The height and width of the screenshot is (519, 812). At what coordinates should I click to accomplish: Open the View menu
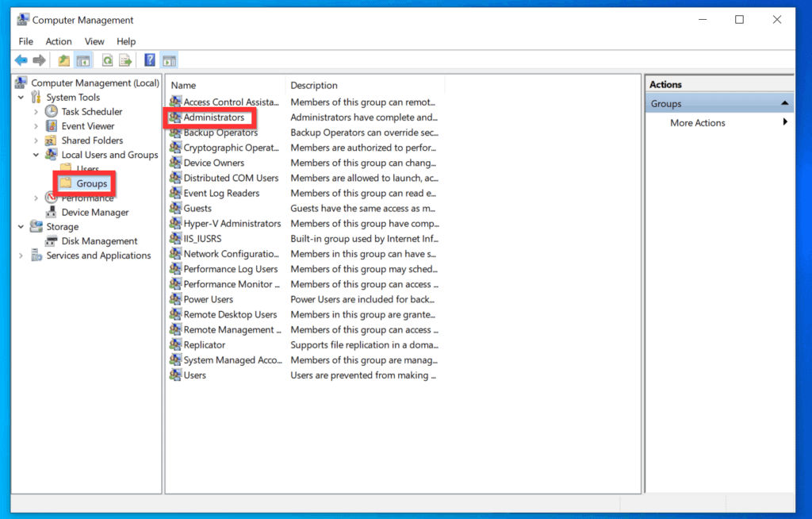[94, 41]
